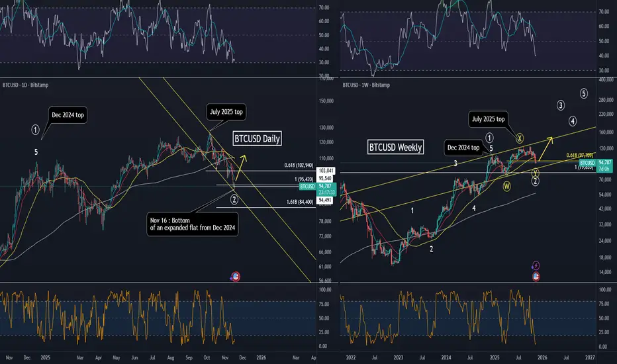
Task: Select the yellow circled W label
Action: 506,186
